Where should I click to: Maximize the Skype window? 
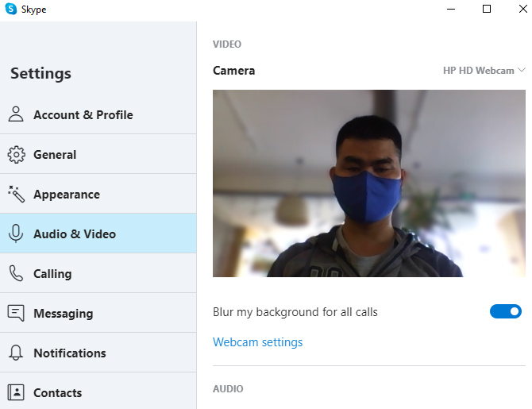click(x=487, y=10)
